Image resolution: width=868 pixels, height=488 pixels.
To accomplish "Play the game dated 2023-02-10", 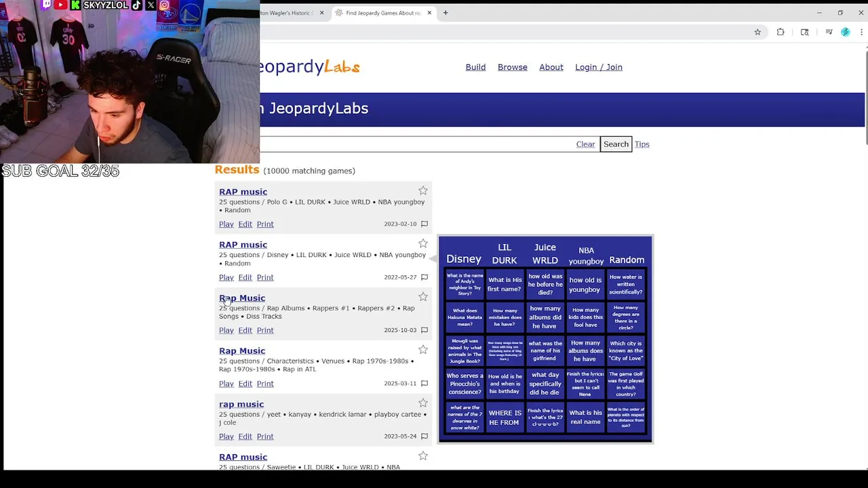I will coord(226,224).
